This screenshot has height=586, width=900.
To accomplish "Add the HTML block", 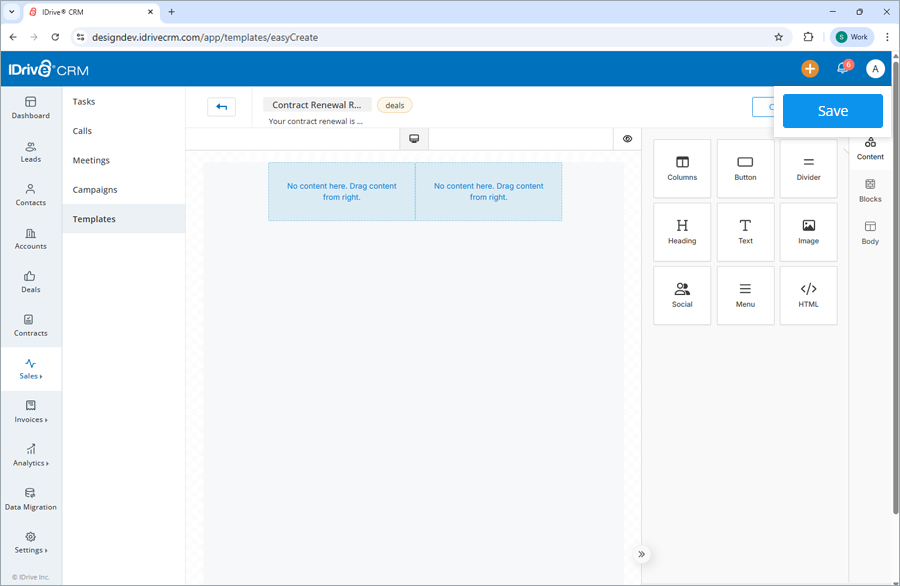I will click(x=808, y=295).
